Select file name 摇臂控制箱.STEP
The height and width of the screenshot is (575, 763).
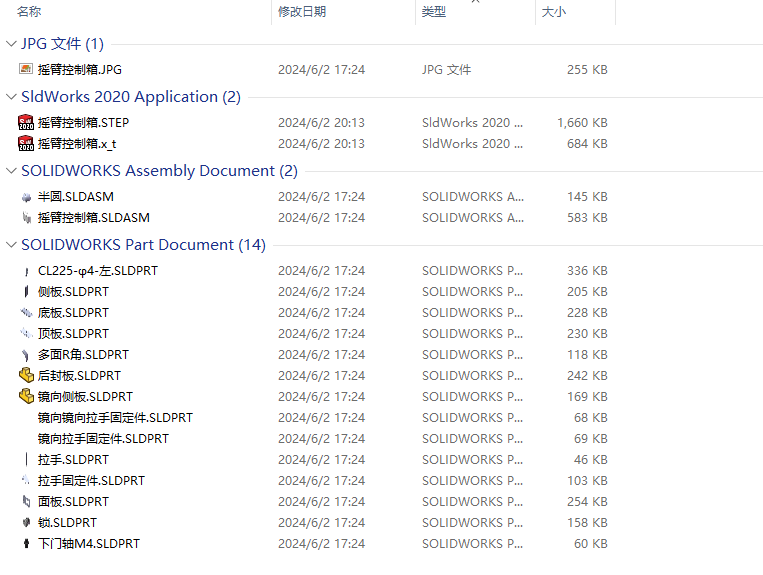[x=83, y=123]
